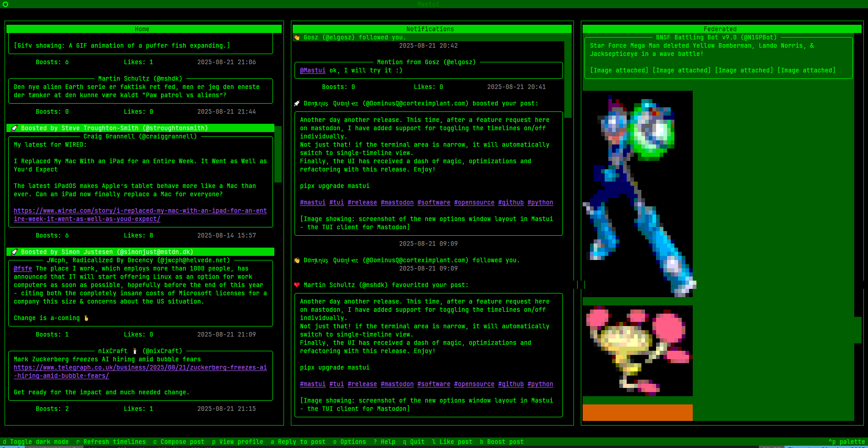Click the orange progress bar in the Federated panel
Viewport: 868px width, 448px height.
click(x=637, y=412)
